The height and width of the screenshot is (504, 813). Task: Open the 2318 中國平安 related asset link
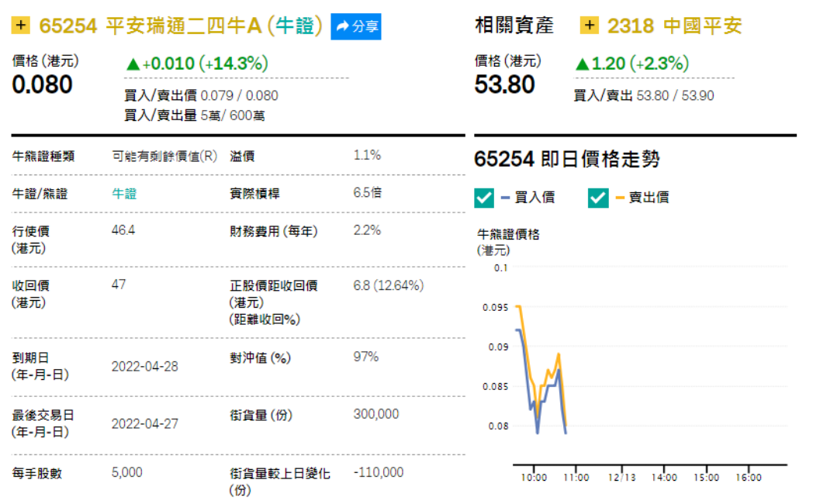[x=675, y=26]
